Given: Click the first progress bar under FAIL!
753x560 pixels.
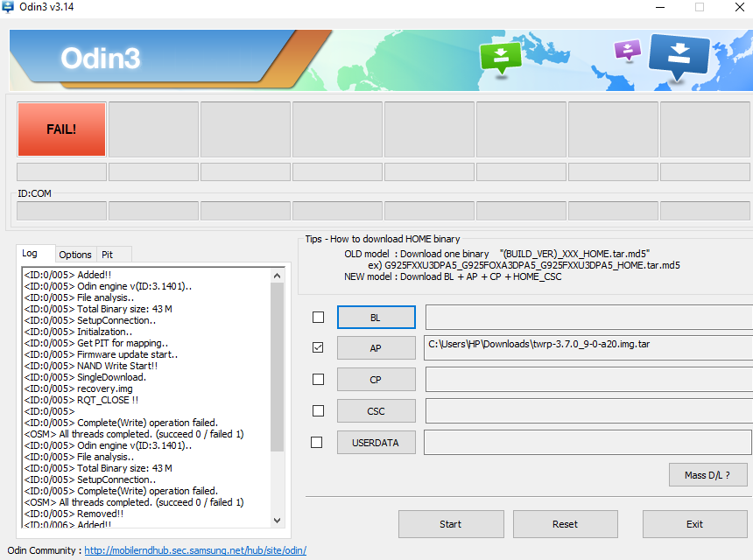Looking at the screenshot, I should [61, 171].
